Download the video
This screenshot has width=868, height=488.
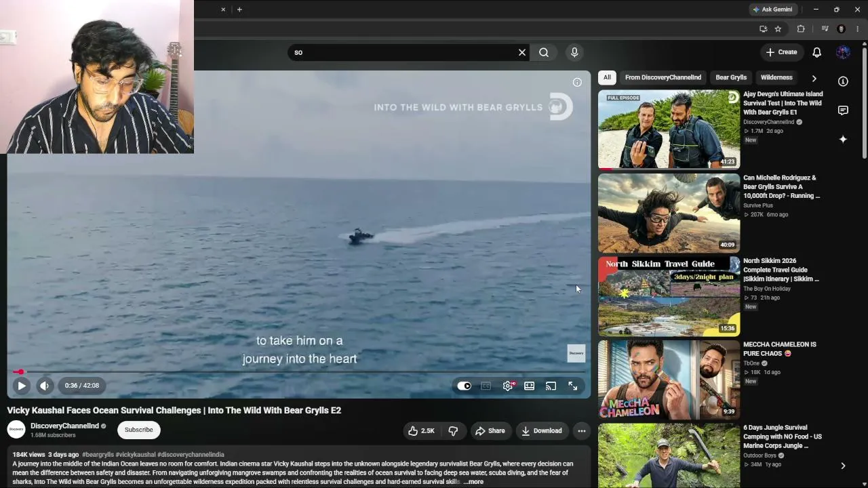(x=541, y=430)
